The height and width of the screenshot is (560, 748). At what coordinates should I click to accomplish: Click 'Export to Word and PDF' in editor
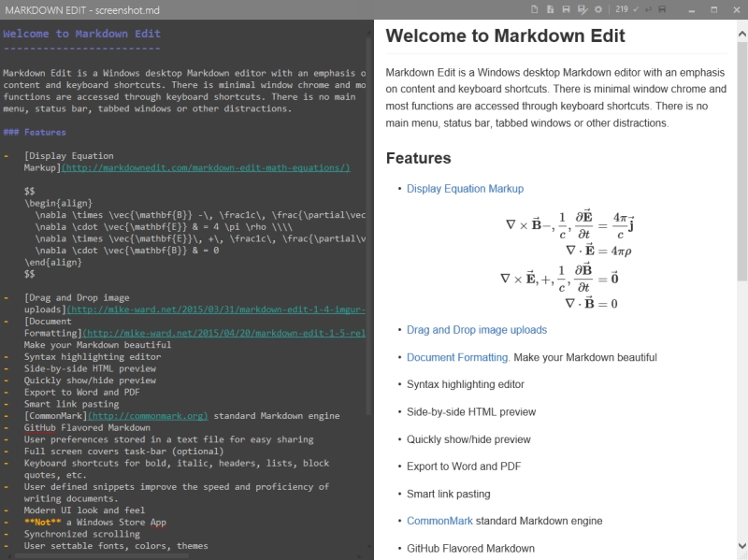click(82, 392)
